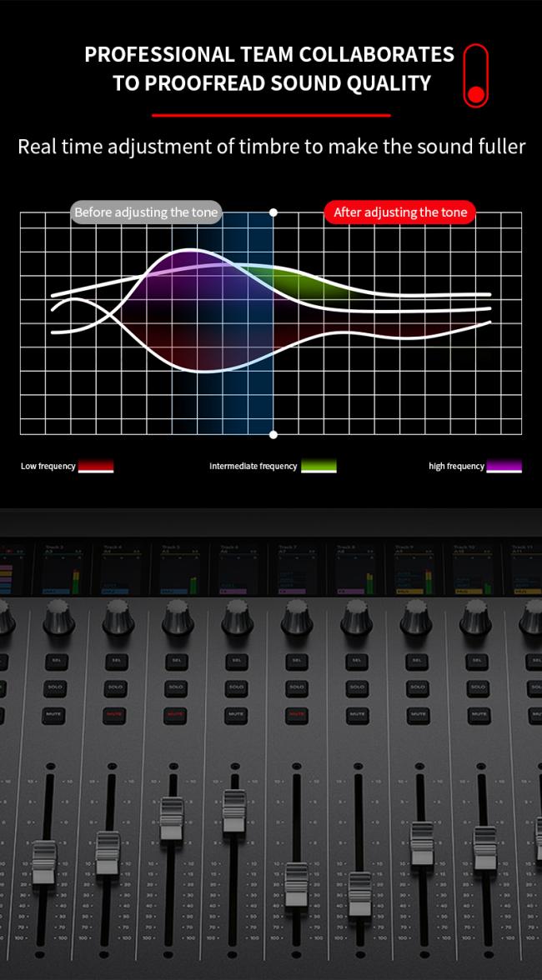Mute Track 10 channel
542x980 pixels.
coord(478,714)
